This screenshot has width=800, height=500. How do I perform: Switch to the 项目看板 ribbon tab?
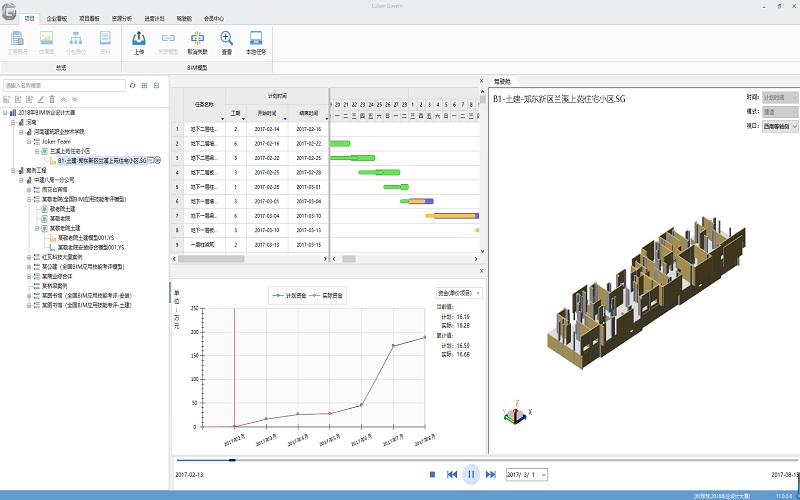click(89, 18)
